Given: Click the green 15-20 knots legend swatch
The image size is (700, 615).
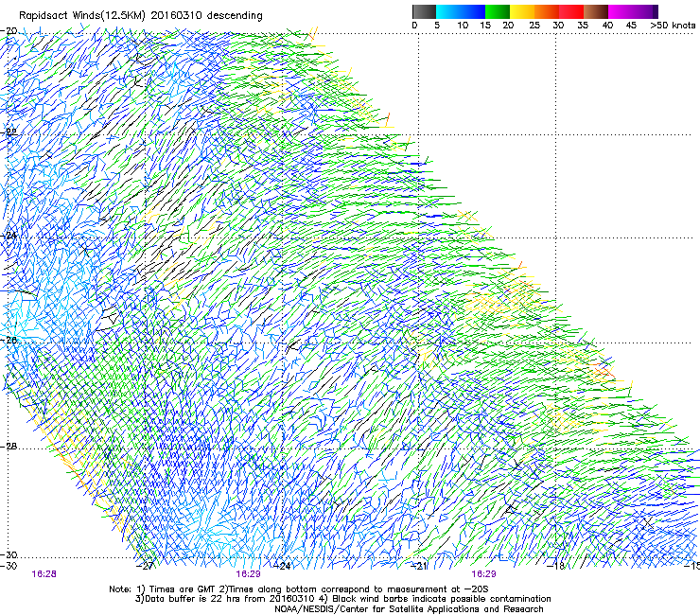Looking at the screenshot, I should tap(498, 11).
